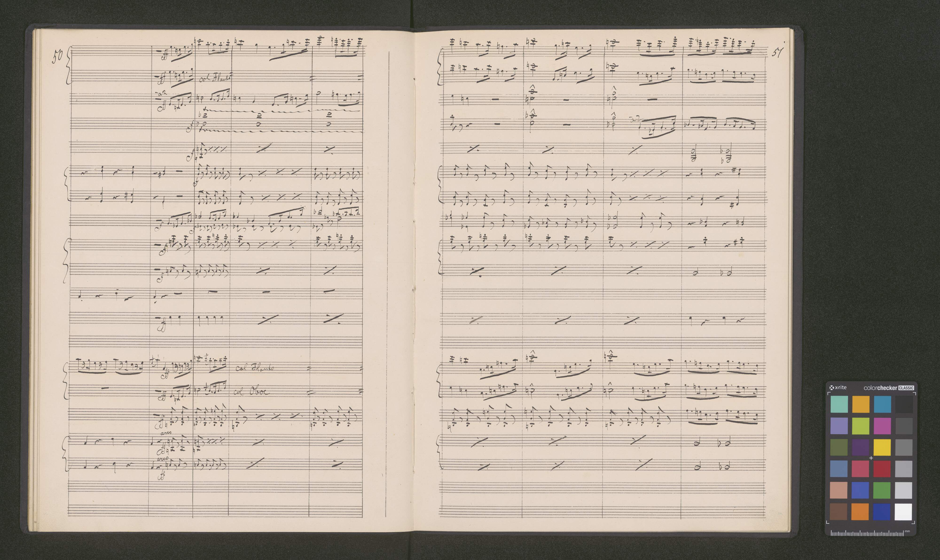Click the handwritten page number 51

click(x=777, y=52)
